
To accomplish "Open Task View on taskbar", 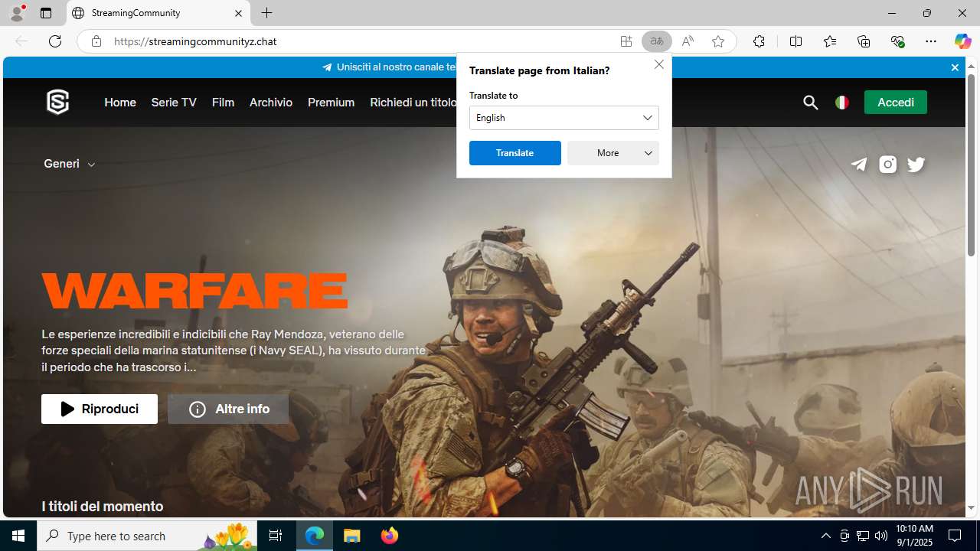I will [276, 536].
